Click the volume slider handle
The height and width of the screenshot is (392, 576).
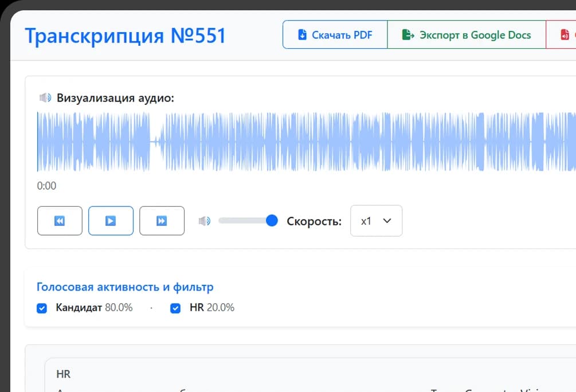coord(272,221)
